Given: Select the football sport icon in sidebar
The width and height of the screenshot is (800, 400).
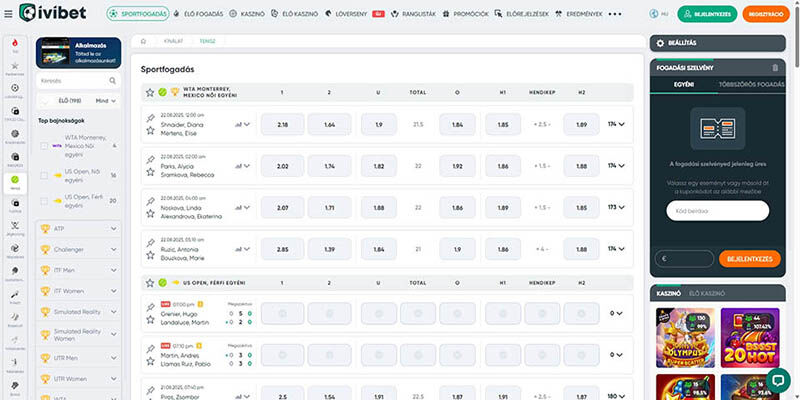Looking at the screenshot, I should coord(15,90).
